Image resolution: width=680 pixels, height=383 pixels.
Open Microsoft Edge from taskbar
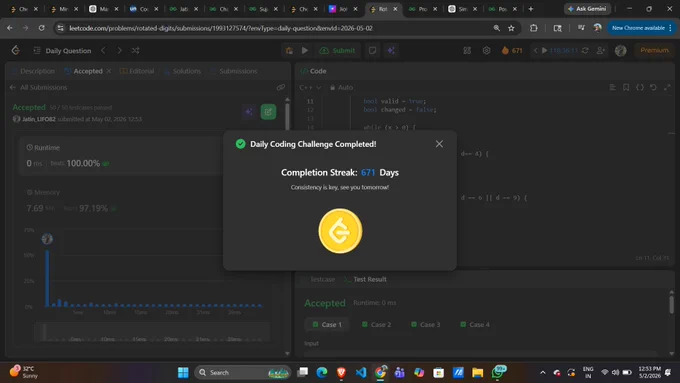(322, 373)
